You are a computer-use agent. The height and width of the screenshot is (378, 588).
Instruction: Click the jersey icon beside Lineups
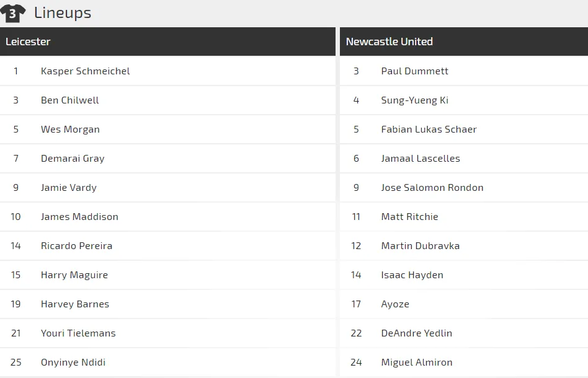coord(13,12)
